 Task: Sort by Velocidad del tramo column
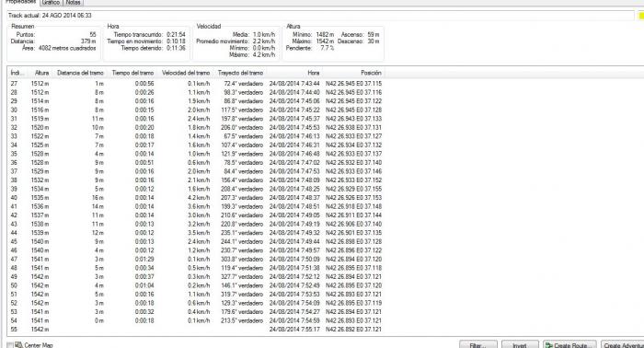click(x=186, y=73)
